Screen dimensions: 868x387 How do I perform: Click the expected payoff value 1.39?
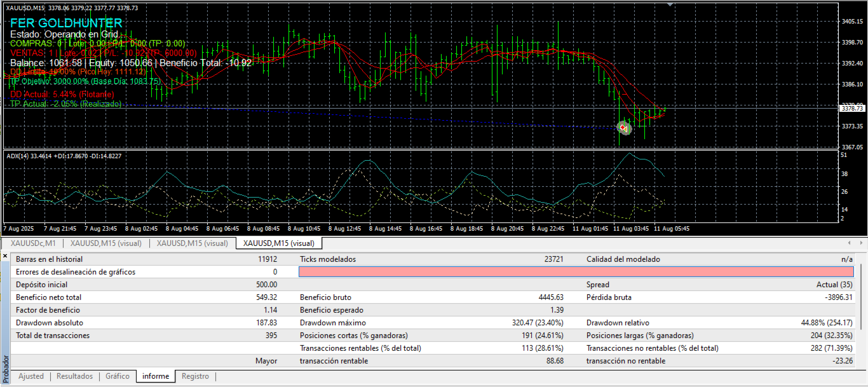point(557,310)
